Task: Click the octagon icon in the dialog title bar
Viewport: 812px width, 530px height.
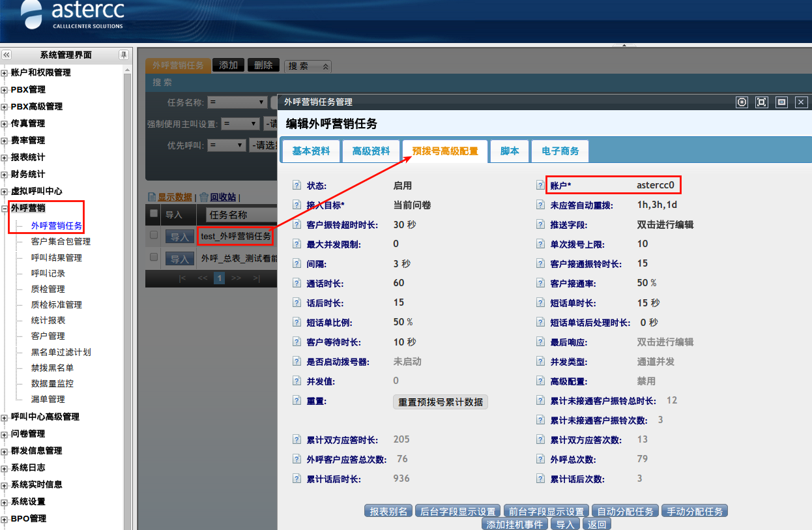Action: pyautogui.click(x=742, y=102)
